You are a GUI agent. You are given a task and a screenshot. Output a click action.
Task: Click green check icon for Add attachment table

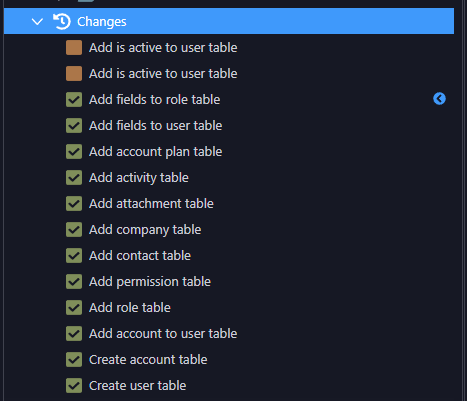74,203
